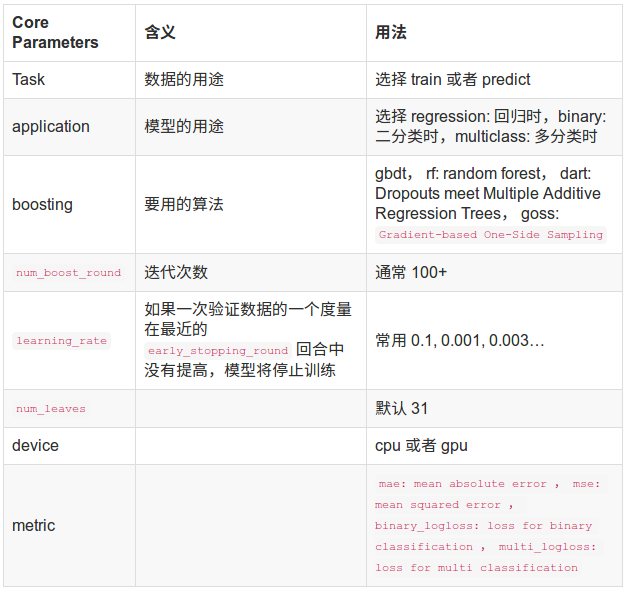
Task: Click the "num_boost_round" code label
Action: [68, 273]
